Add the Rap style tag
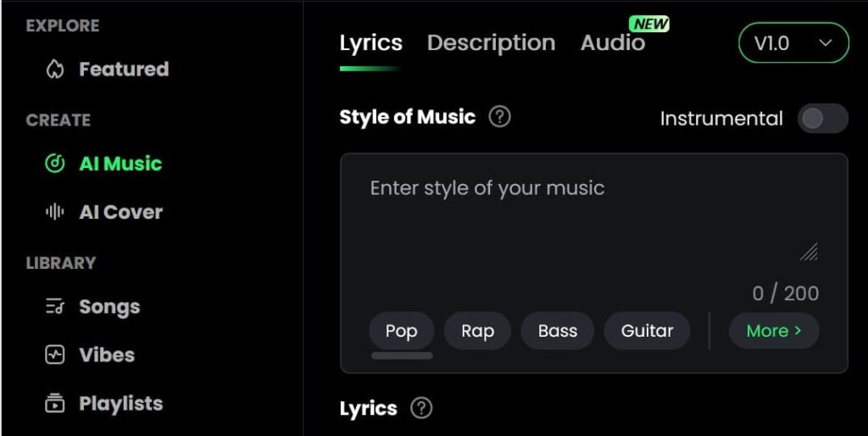Screen dimensions: 868x436 pyautogui.click(x=477, y=331)
